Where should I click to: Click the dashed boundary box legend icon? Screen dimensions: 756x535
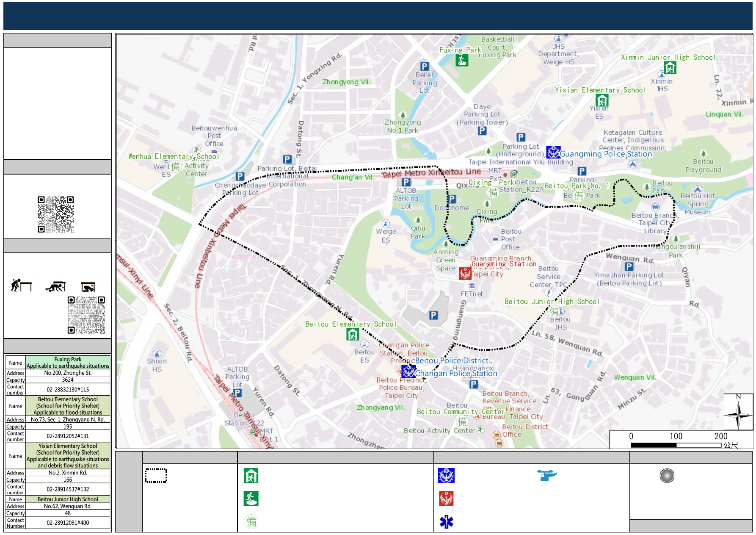coord(156,476)
